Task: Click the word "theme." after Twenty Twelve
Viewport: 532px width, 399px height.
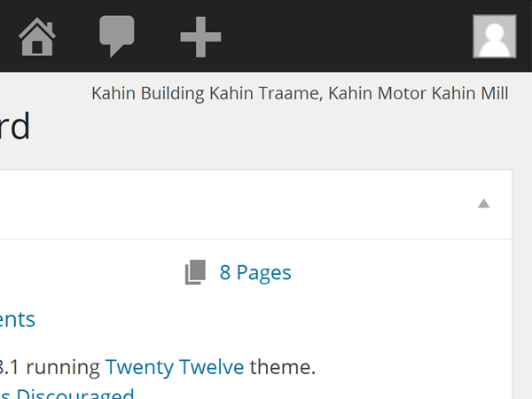Action: click(282, 366)
